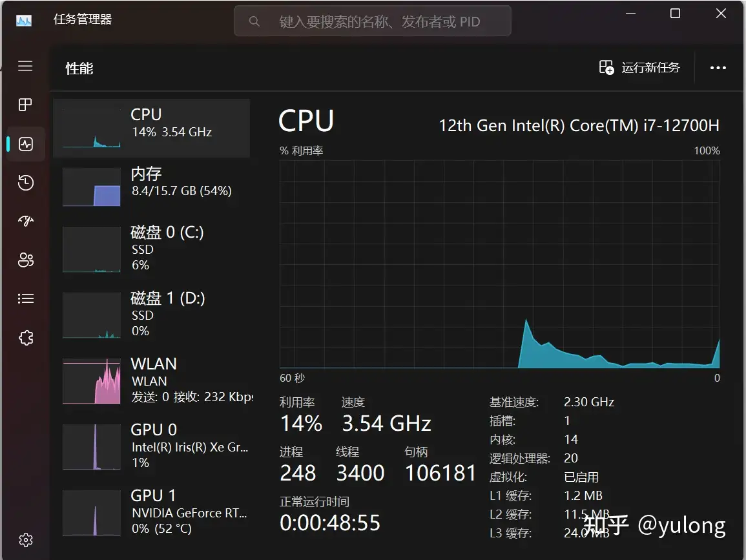
Task: Click the 内核 value 14
Action: 571,439
